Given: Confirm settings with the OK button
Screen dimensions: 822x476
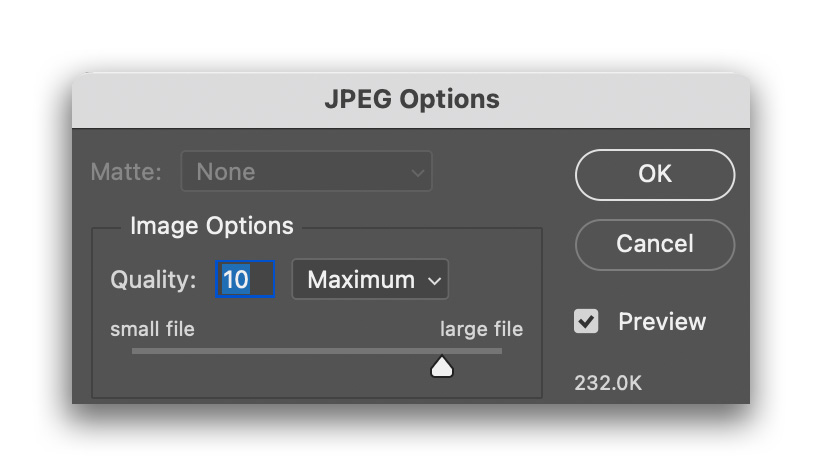Looking at the screenshot, I should coord(655,175).
